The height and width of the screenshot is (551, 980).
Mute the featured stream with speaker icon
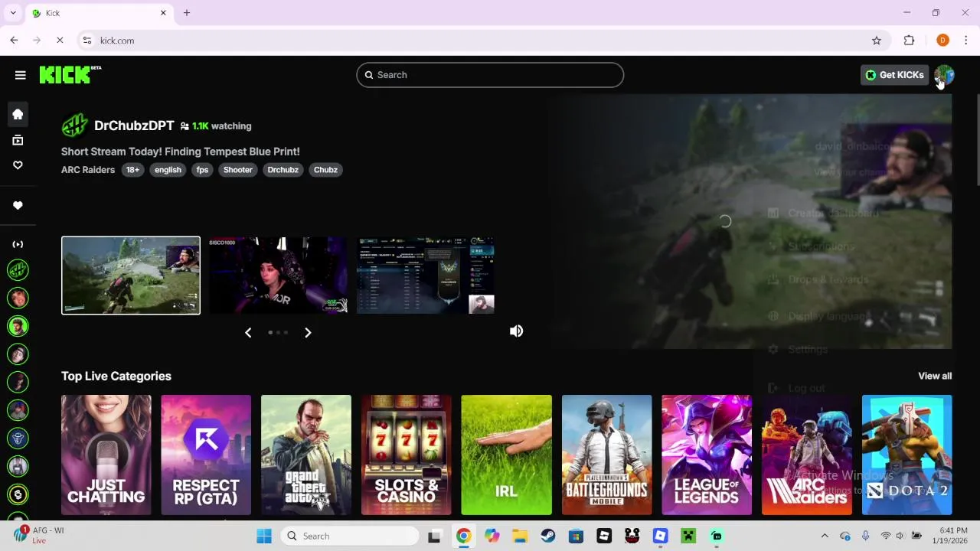coord(517,331)
